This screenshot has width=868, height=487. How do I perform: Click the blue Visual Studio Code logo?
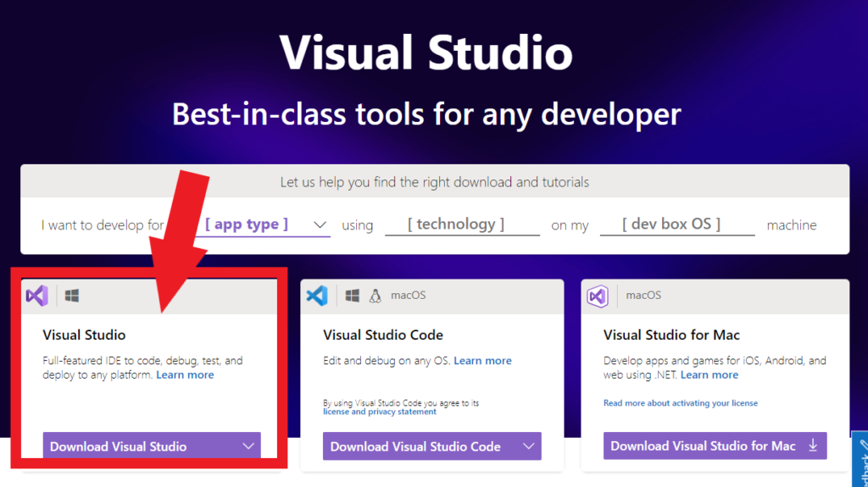[317, 296]
